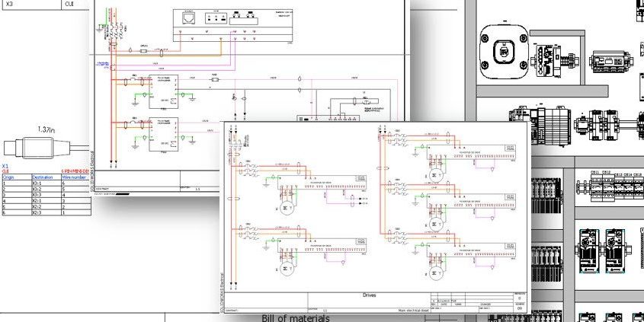This screenshot has width=644, height=322.
Task: Click sheet number 09 in title block
Action: click(x=520, y=308)
